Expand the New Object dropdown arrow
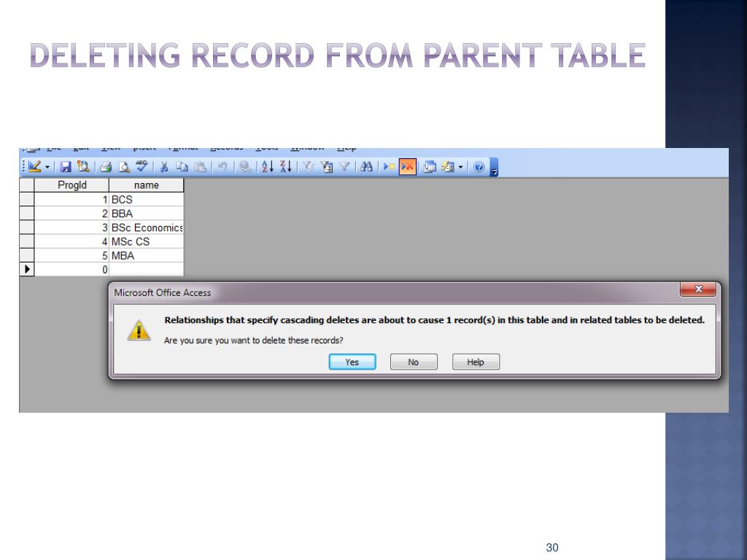Viewport: 747px width, 560px height. [x=461, y=167]
